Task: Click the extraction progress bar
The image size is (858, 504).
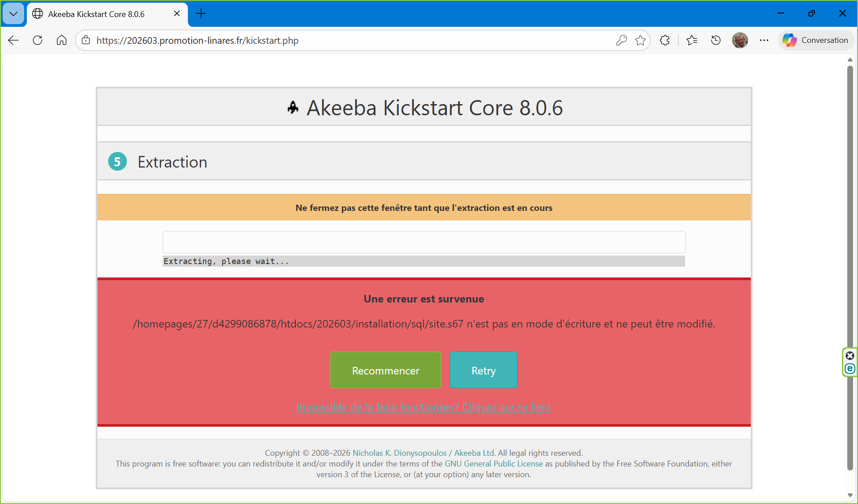Action: coord(424,242)
